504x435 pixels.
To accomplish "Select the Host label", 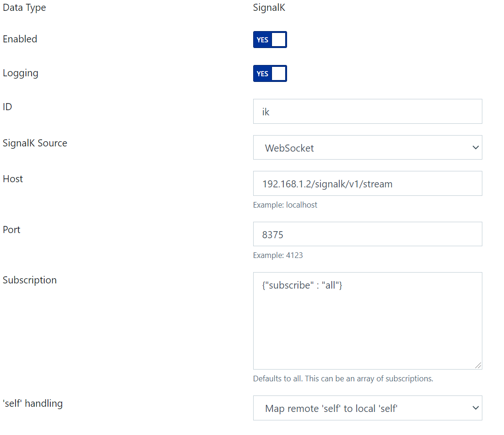I will coord(12,178).
